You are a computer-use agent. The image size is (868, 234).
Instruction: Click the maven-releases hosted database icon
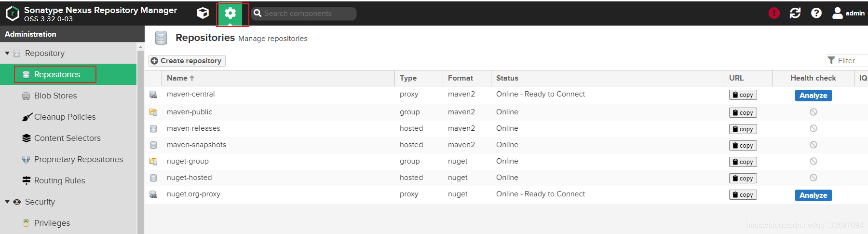click(x=153, y=129)
